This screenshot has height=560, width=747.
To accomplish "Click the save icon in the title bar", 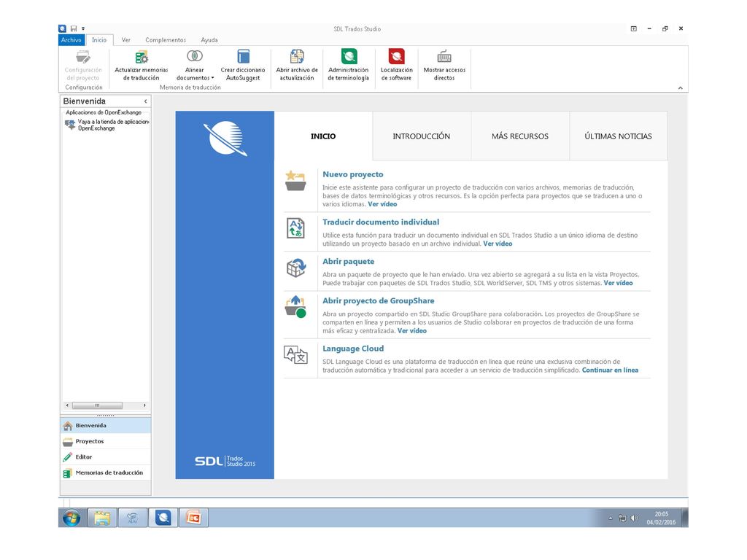I will coord(74,28).
